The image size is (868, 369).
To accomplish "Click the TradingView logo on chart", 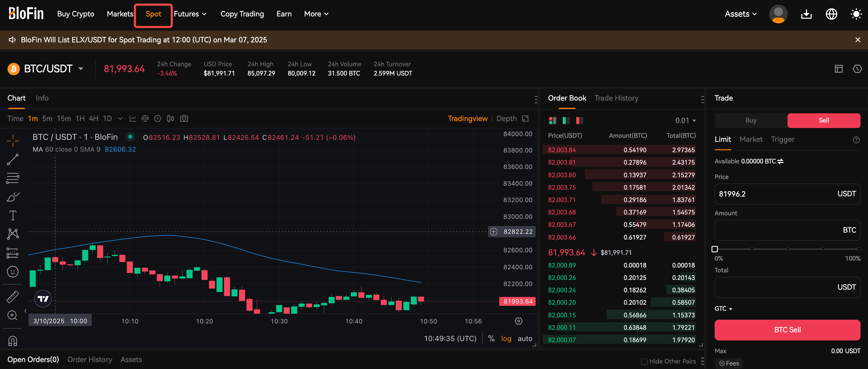I will (43, 299).
